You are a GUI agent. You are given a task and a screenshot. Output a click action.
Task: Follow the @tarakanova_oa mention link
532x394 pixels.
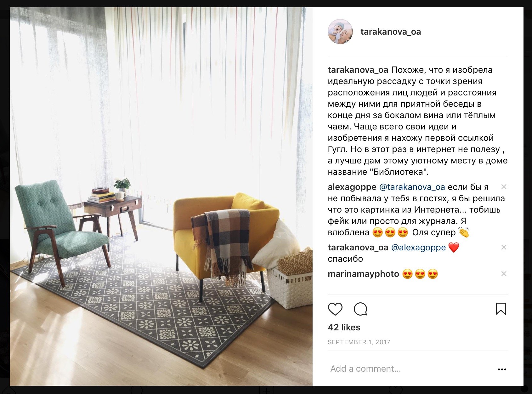coord(412,187)
